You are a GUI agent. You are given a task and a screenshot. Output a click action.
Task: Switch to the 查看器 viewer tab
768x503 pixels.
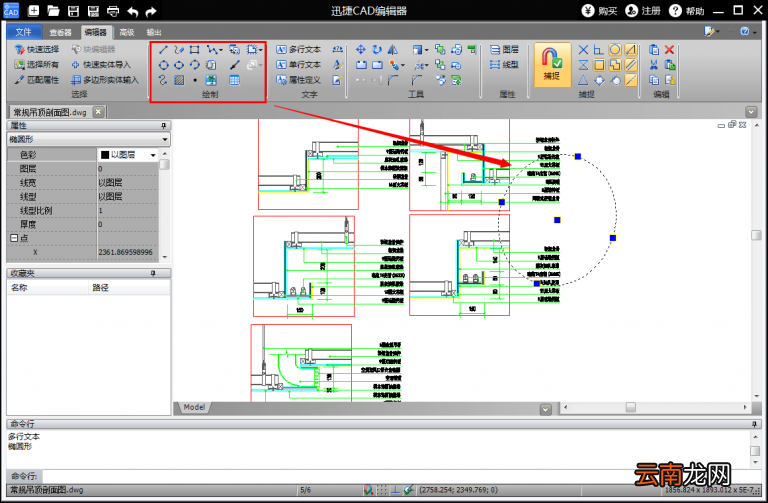(x=61, y=32)
